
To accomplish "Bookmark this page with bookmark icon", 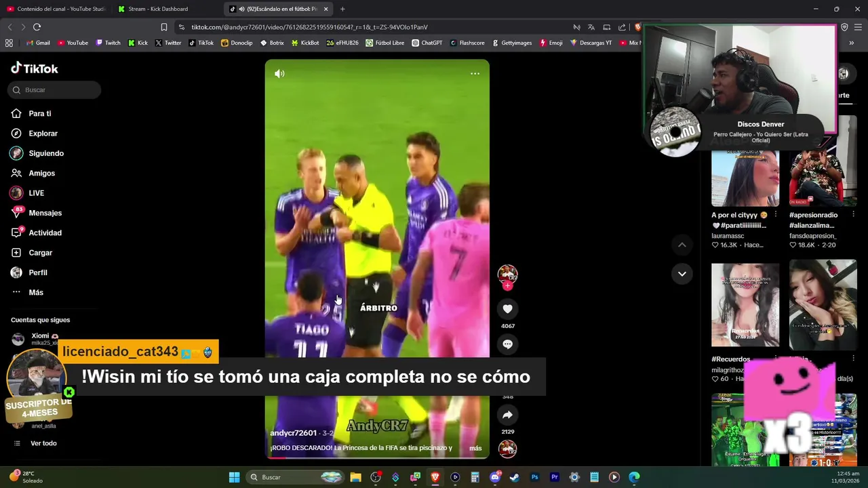I will pos(163,27).
